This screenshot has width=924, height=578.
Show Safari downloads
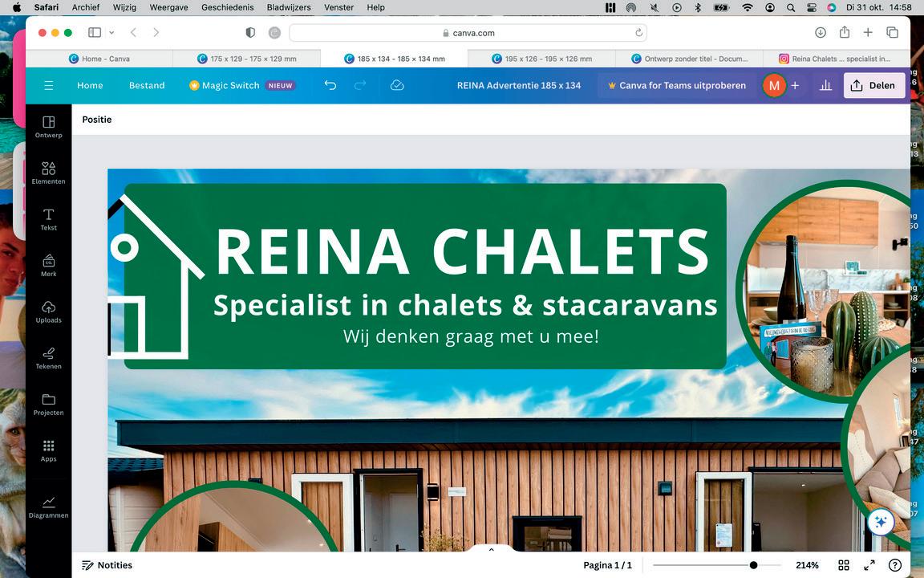(x=821, y=32)
